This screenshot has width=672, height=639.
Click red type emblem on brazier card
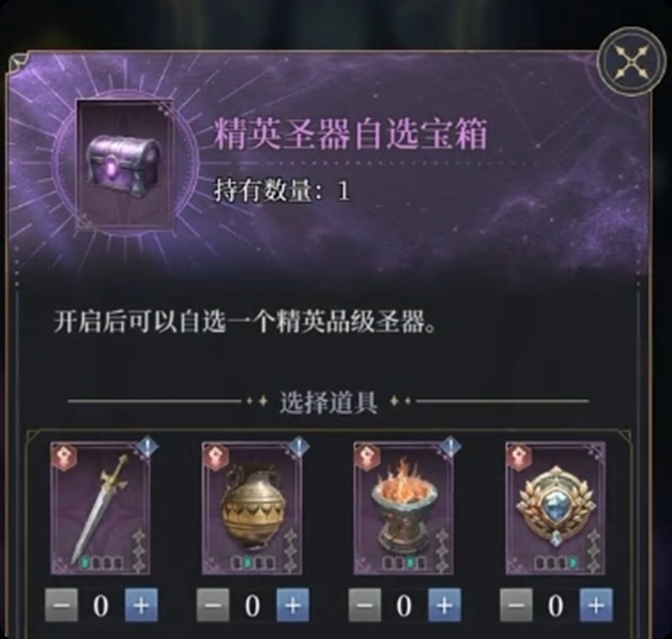pos(367,457)
